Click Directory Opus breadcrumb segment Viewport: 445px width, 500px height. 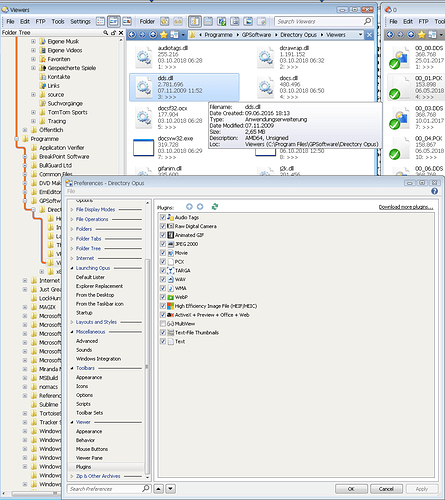coord(298,35)
